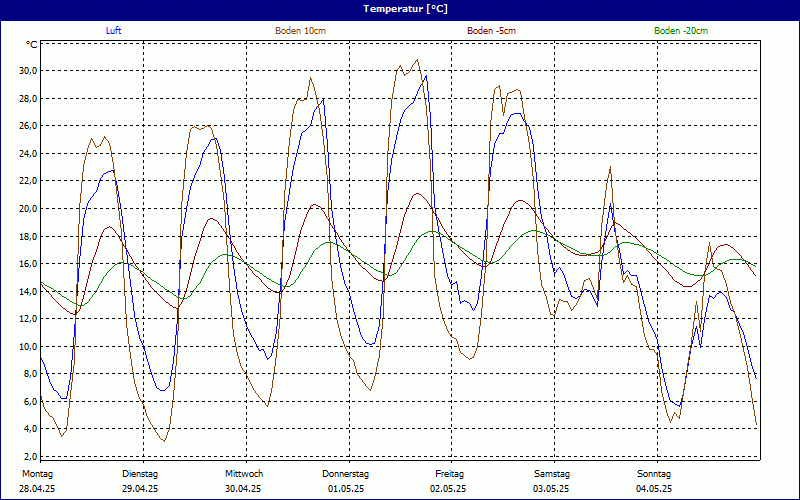800x500 pixels.
Task: Select the 28.04.25 date label
Action: click(38, 489)
